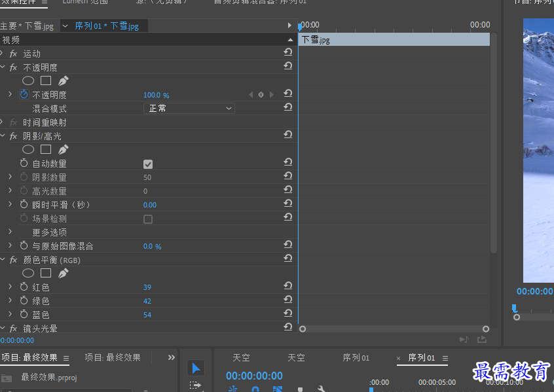This screenshot has height=392, width=554.
Task: Reset the 红色 parameter
Action: (x=288, y=286)
